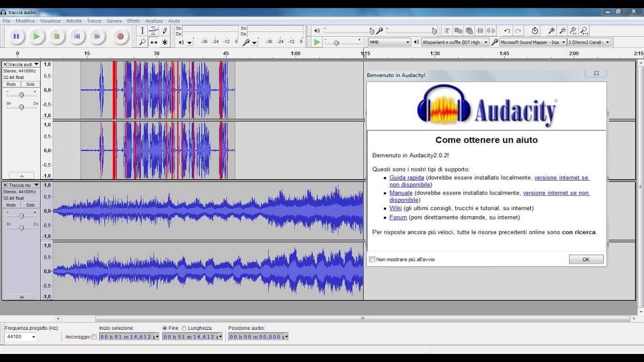Open the input meter microphone dropdown arrow

pos(255,43)
